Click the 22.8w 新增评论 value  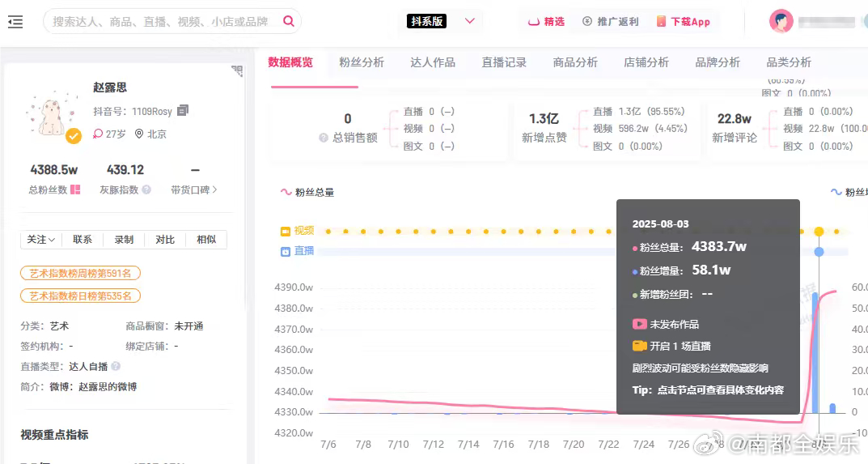(734, 119)
